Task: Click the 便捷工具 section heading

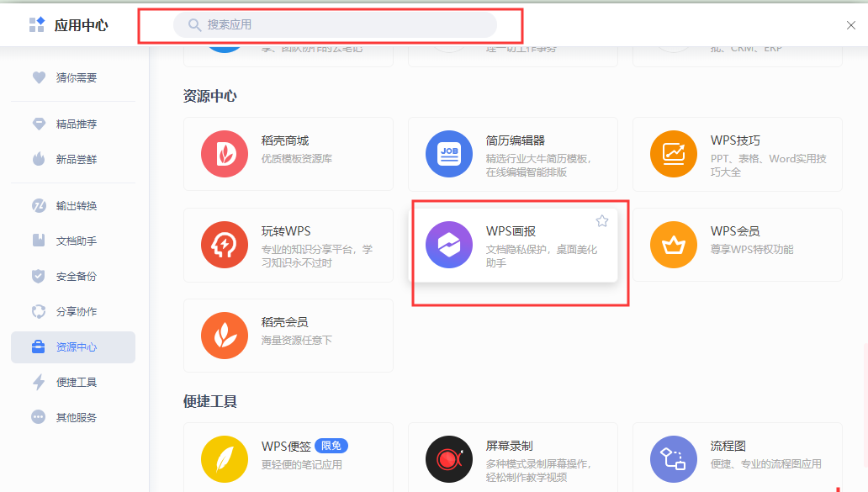Action: [209, 402]
